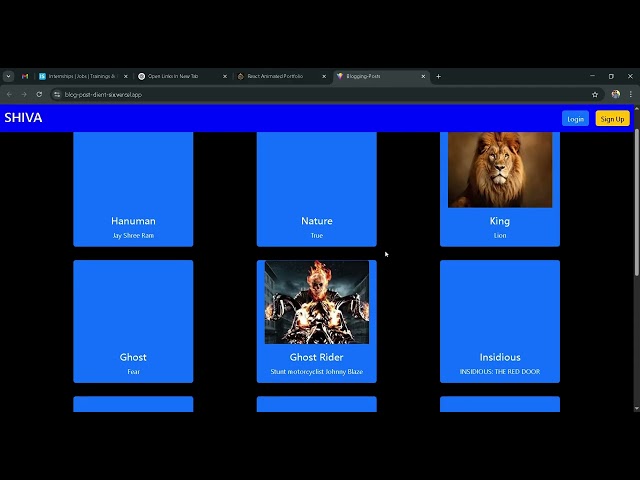Viewport: 640px width, 480px height.
Task: Click the Sign Up button
Action: [x=612, y=119]
